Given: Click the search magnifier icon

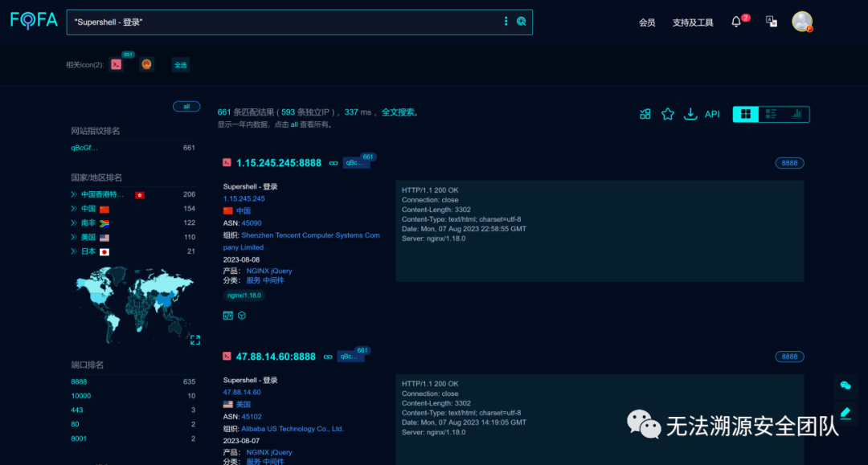Looking at the screenshot, I should (521, 22).
